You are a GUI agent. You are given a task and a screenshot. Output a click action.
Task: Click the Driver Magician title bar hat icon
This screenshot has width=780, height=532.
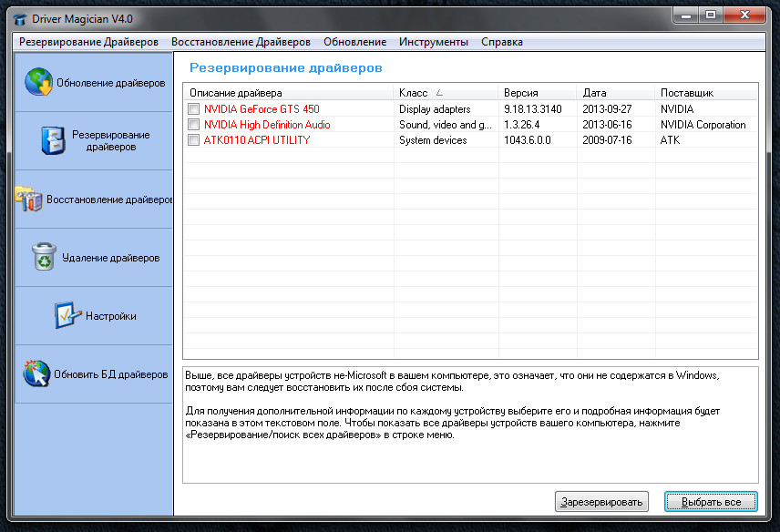click(20, 19)
